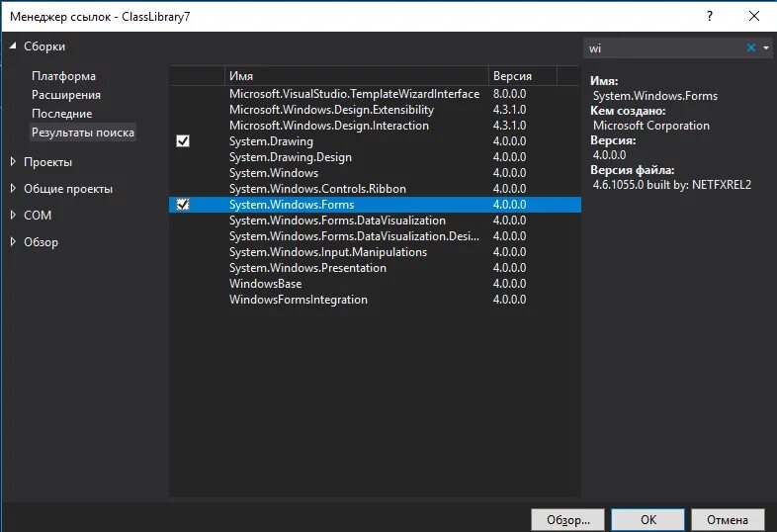
Task: Click the help question mark icon
Action: 710,16
